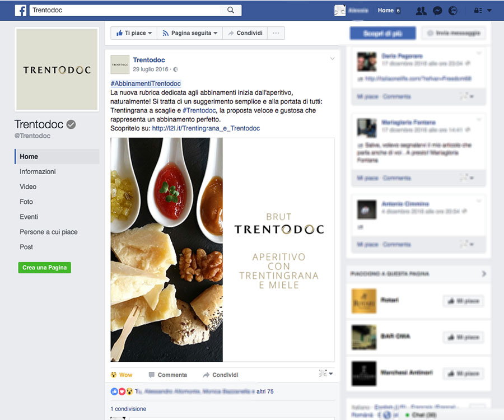Click the Invia messaggio button

453,33
